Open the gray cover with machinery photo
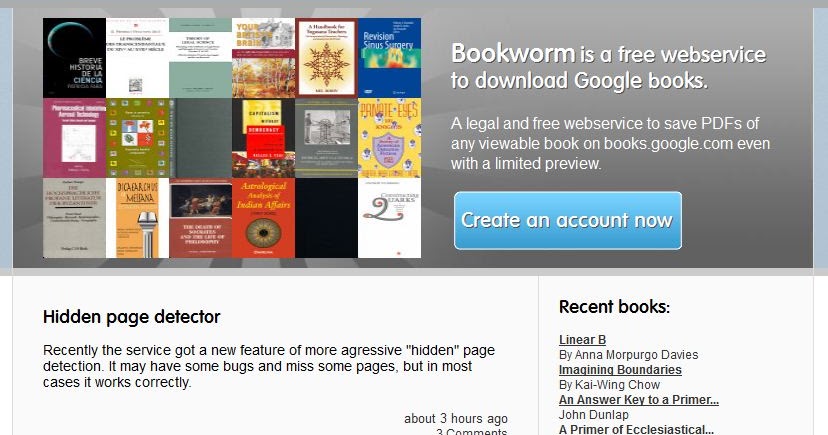828x435 pixels. tap(326, 138)
